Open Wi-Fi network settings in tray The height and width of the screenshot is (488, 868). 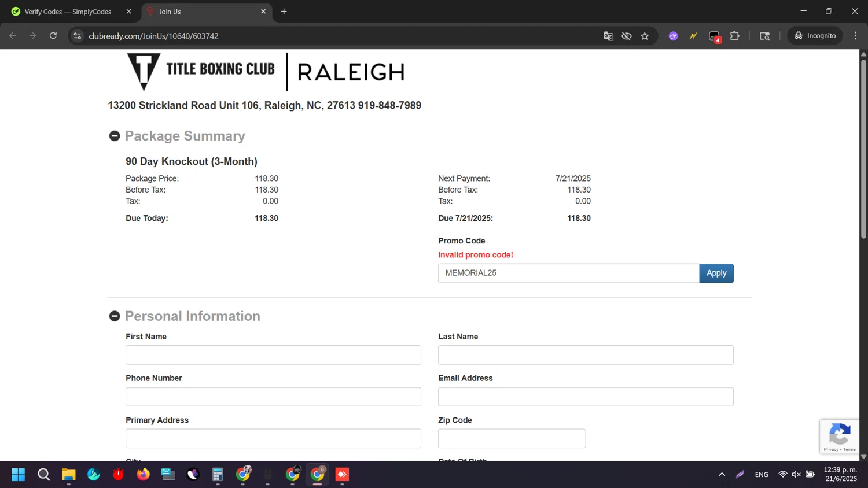tap(783, 475)
